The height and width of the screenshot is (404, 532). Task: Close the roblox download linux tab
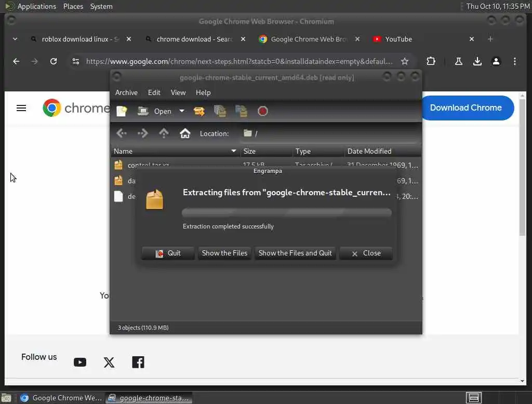pos(129,39)
